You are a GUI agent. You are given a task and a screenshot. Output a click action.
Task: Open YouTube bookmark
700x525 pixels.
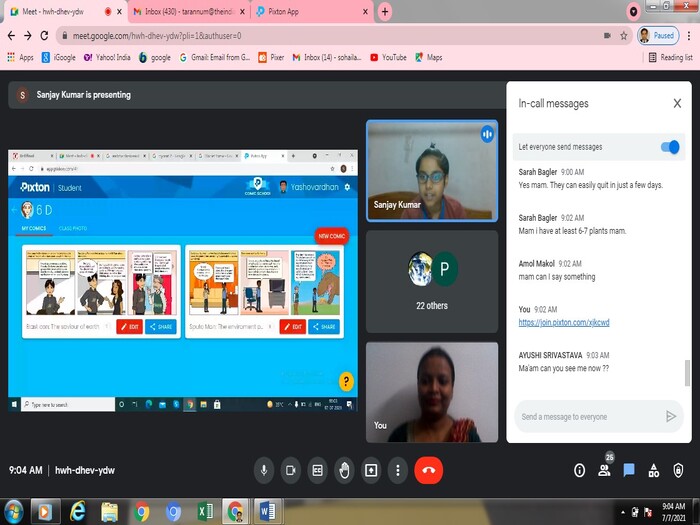(x=388, y=57)
